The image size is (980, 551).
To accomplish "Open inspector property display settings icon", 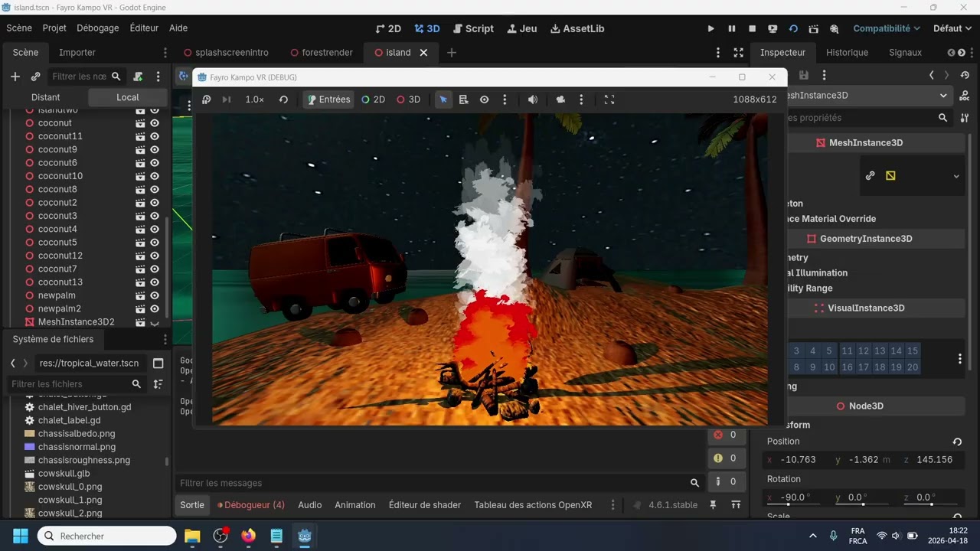I will [965, 118].
